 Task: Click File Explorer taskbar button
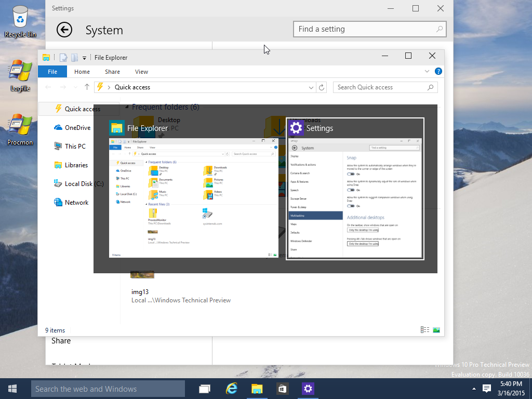click(257, 389)
